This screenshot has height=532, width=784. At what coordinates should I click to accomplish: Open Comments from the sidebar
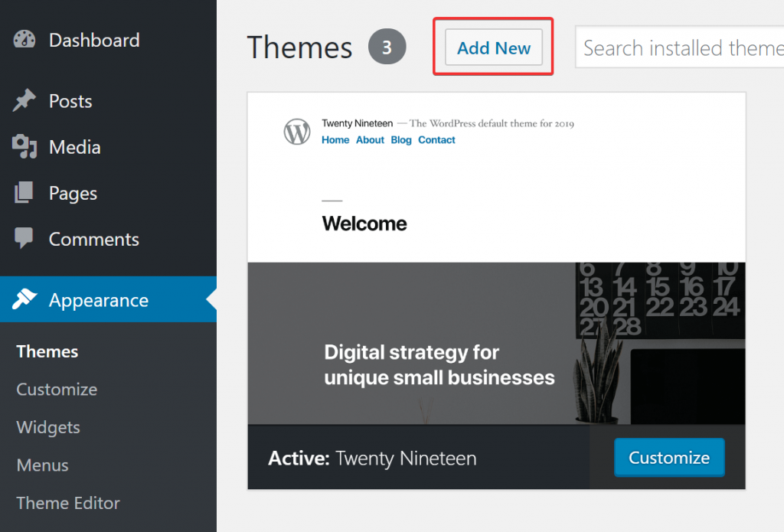(93, 239)
